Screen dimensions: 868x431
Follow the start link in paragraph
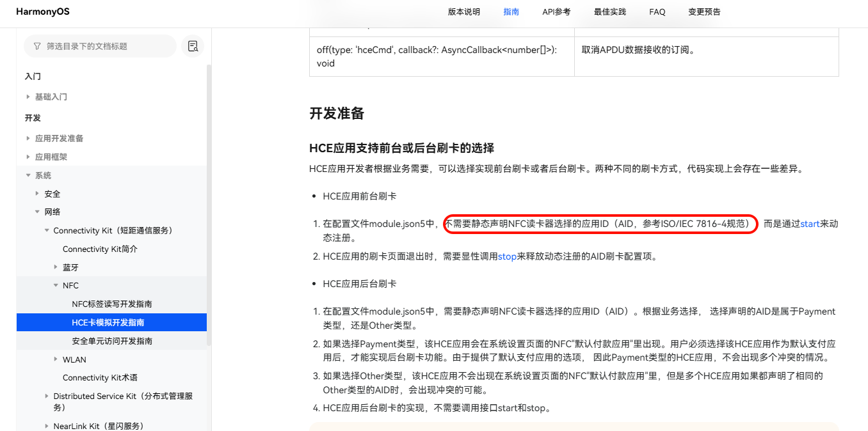[810, 224]
